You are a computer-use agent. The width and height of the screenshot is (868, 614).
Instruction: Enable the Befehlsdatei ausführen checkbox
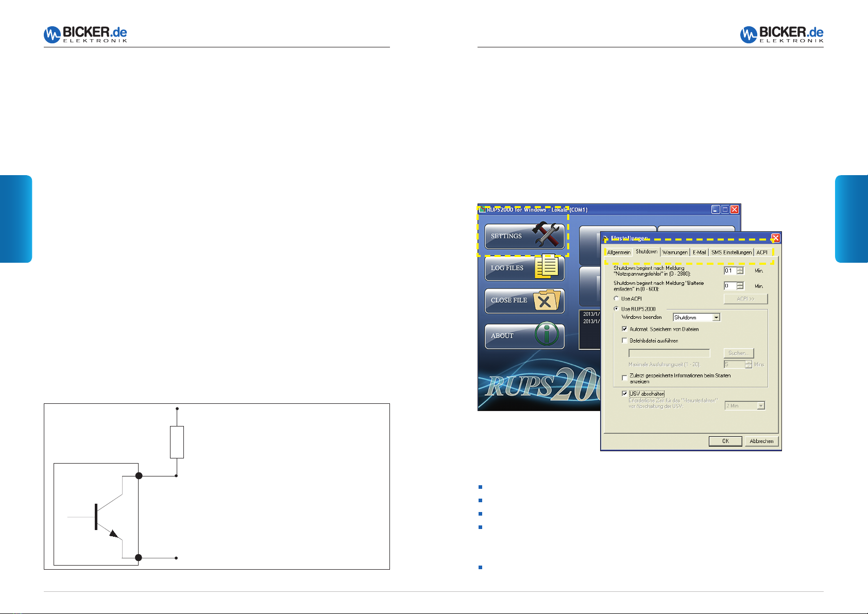click(624, 340)
